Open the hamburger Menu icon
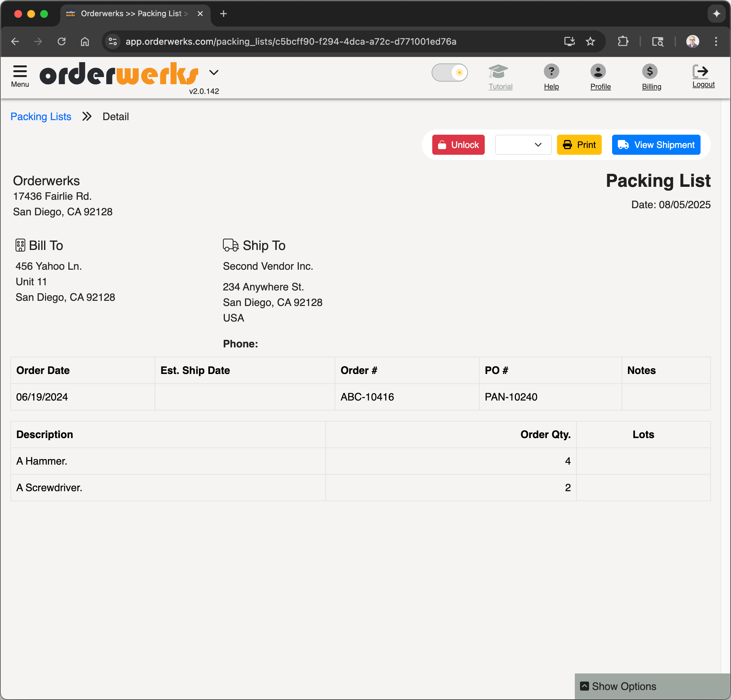 pyautogui.click(x=20, y=71)
